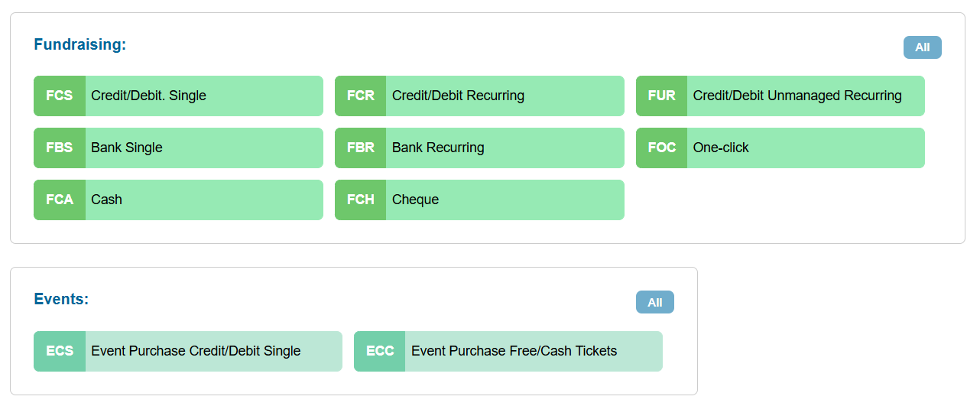Toggle the One-click payment option
The width and height of the screenshot is (980, 419).
tap(721, 148)
